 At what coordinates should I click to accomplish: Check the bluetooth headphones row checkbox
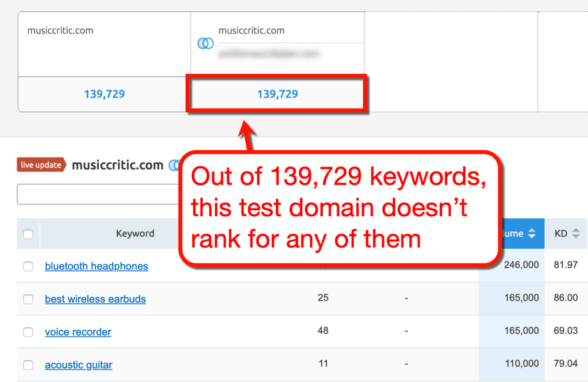tap(28, 266)
